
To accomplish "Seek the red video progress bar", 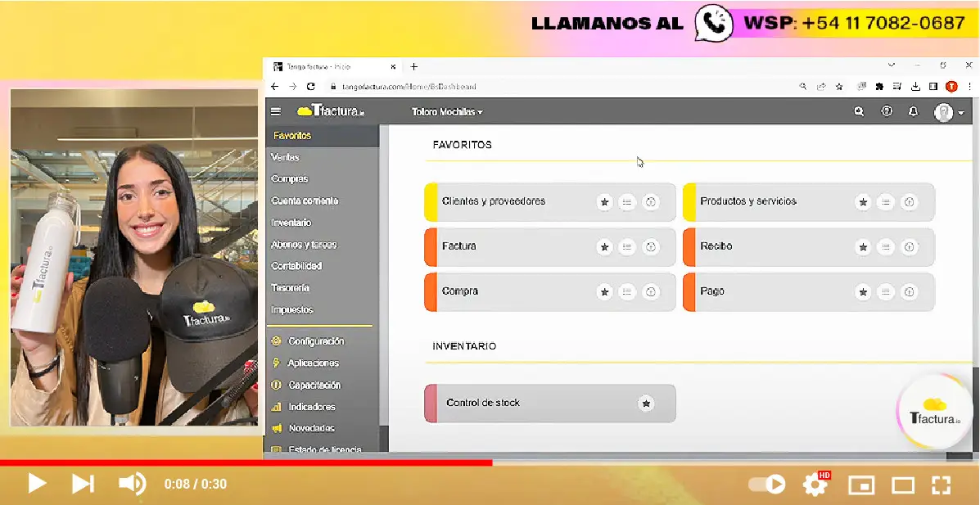I will pos(246,463).
